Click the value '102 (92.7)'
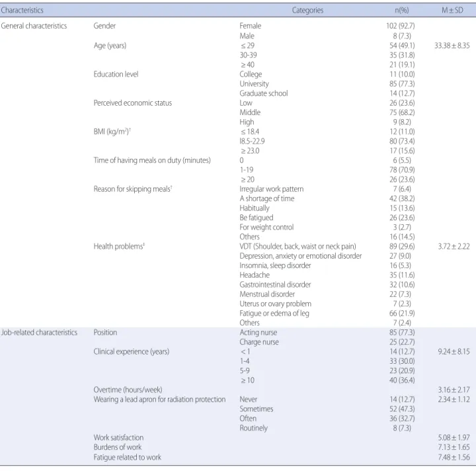 (x=401, y=26)
